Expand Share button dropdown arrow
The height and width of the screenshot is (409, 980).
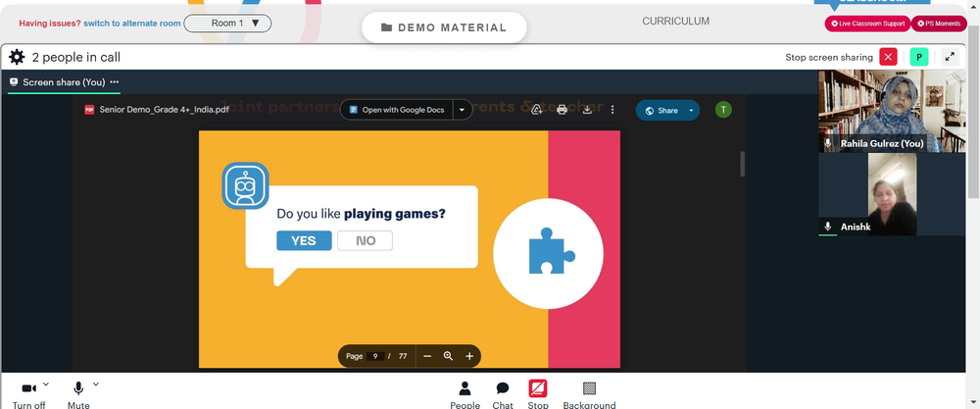pyautogui.click(x=691, y=110)
